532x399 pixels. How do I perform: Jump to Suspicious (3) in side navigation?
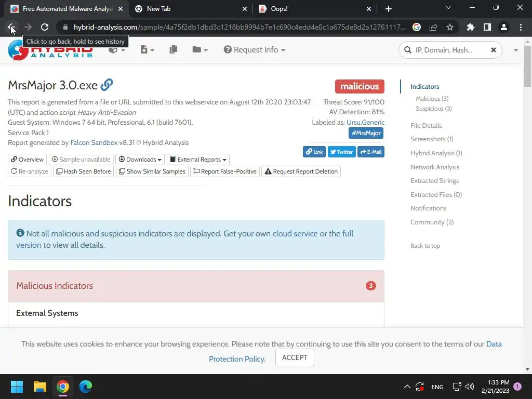coord(434,109)
